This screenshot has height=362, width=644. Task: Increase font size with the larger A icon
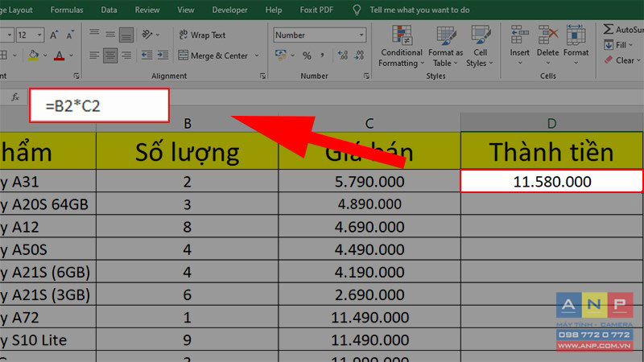point(54,35)
